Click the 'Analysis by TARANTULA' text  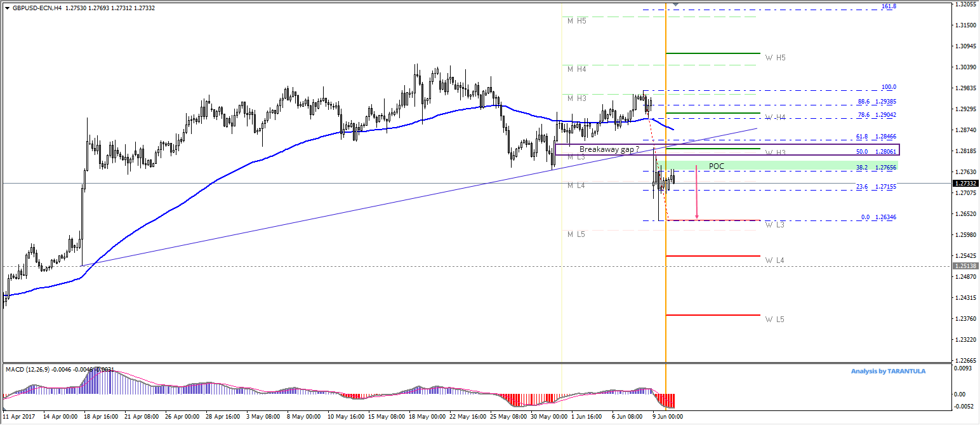[888, 371]
